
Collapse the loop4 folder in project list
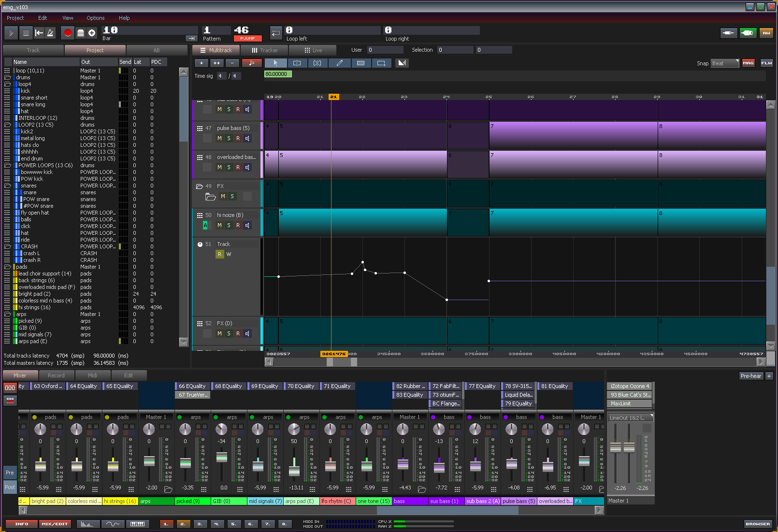tap(7, 84)
